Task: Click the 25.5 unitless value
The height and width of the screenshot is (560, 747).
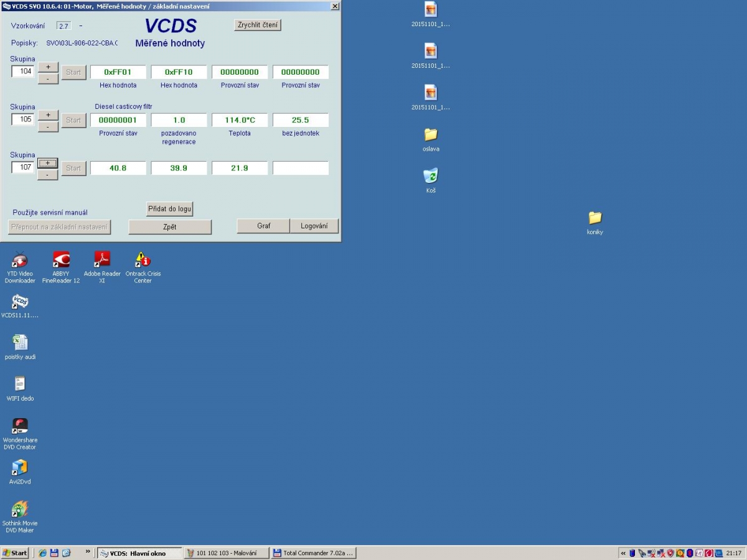Action: [301, 120]
